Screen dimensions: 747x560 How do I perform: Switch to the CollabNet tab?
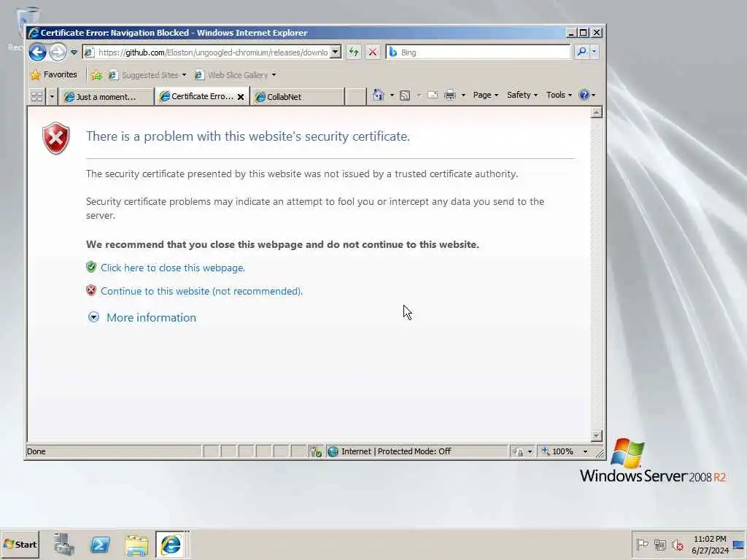(297, 97)
